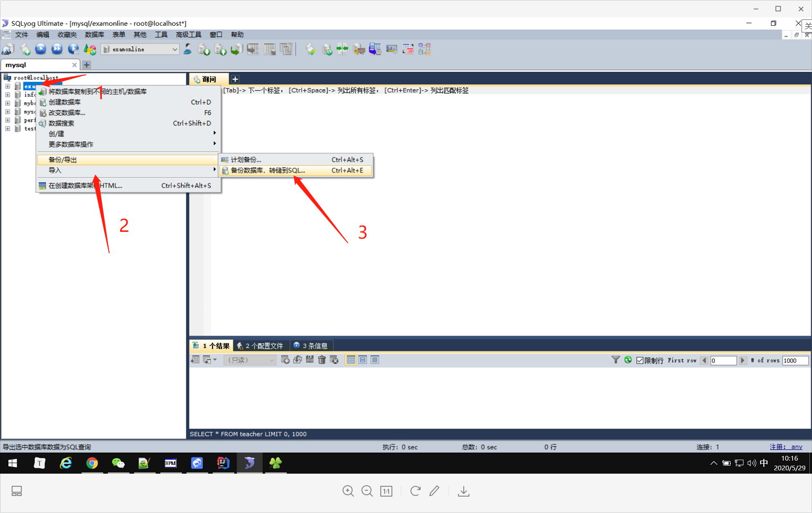This screenshot has width=812, height=513.
Task: Switch to form view icon in results
Action: point(363,360)
